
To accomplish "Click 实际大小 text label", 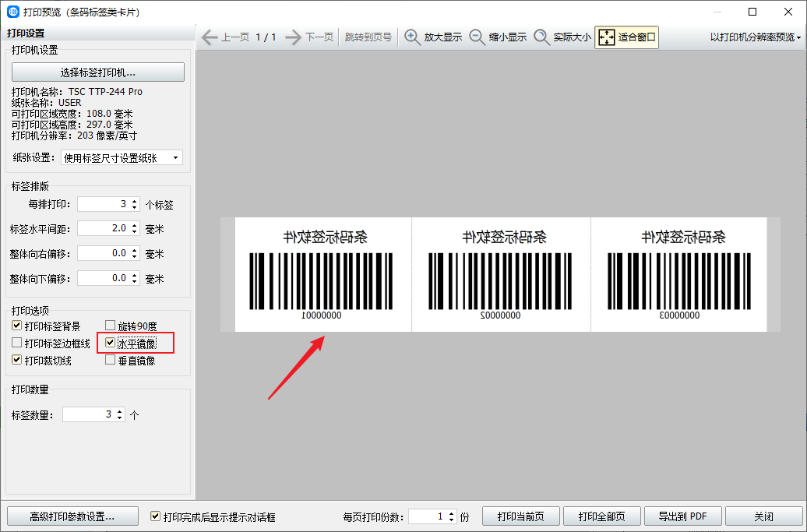I will (x=573, y=37).
